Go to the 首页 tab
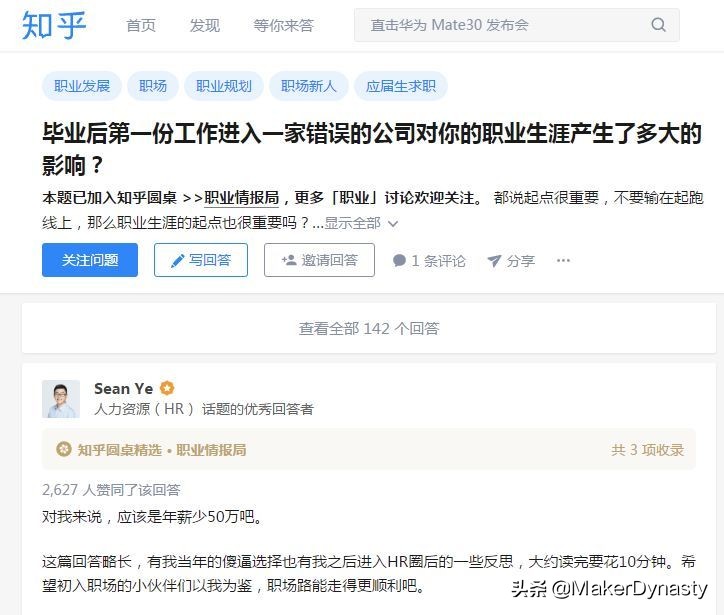This screenshot has height=615, width=724. point(141,25)
